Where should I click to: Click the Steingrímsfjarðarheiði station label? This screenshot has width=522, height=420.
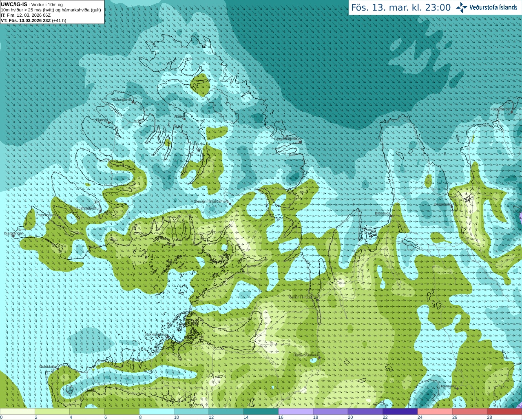click(x=211, y=201)
